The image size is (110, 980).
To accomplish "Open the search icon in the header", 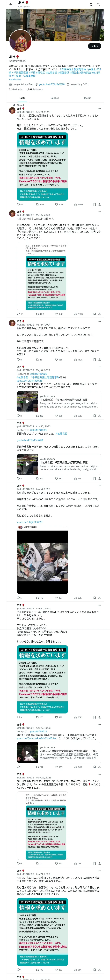I will 98,4.
